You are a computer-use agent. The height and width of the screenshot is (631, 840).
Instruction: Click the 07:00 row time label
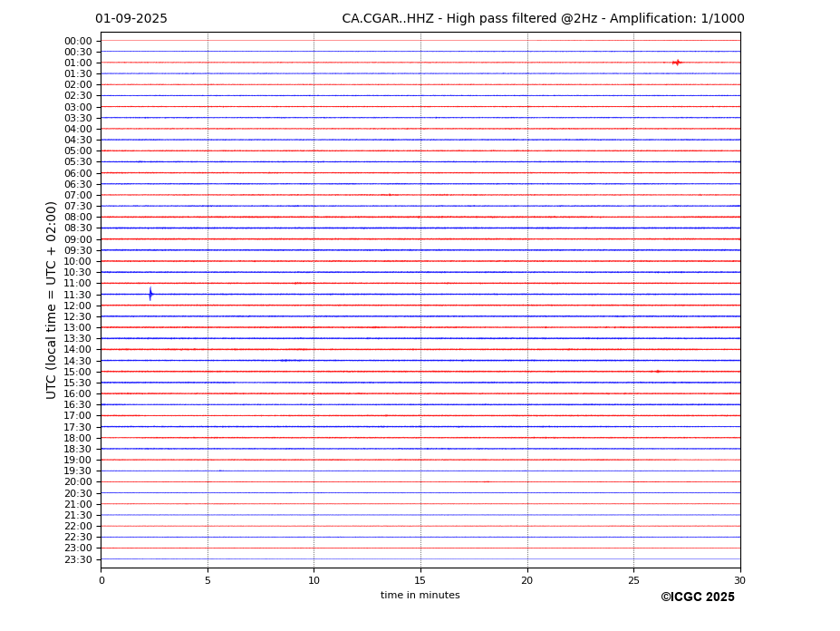pos(78,195)
